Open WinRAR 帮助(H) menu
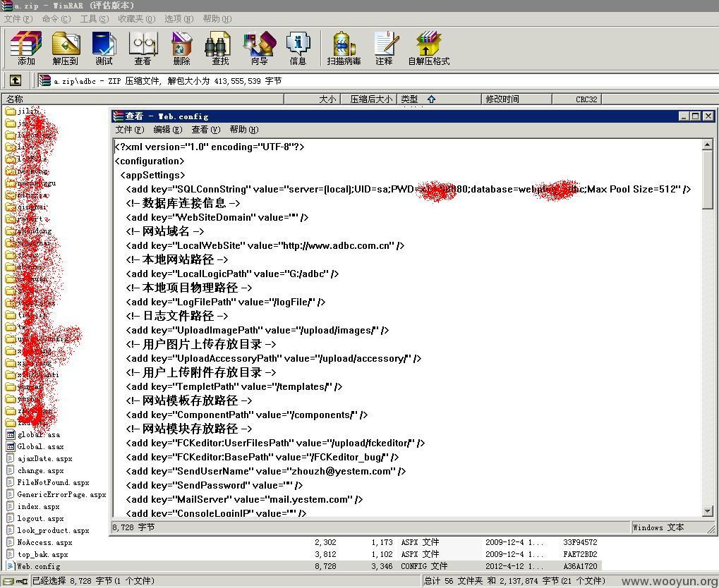Screen dimensions: 719x588 217,19
